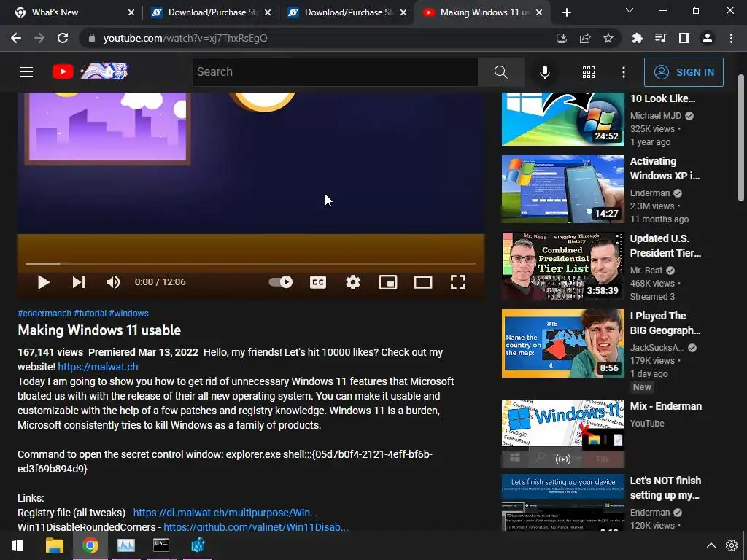Open I Played The BIG Geography thumbnail
The height and width of the screenshot is (560, 747).
(563, 343)
